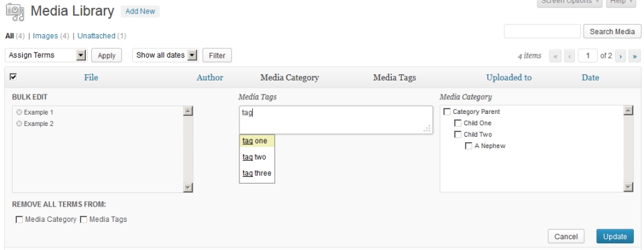This screenshot has height=250, width=644.
Task: Enable remove all Media Tags terms
Action: coord(84,220)
